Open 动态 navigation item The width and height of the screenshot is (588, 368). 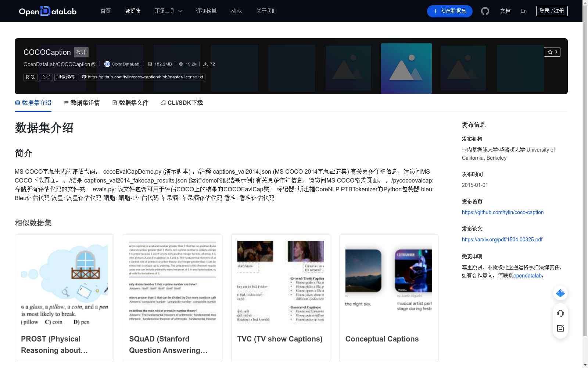(236, 11)
